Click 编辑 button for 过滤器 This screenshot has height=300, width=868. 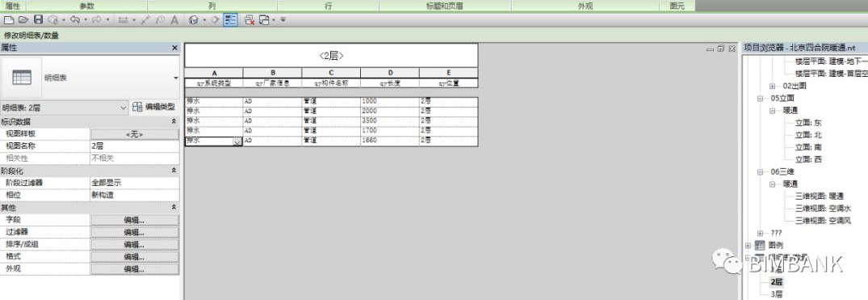tap(135, 232)
